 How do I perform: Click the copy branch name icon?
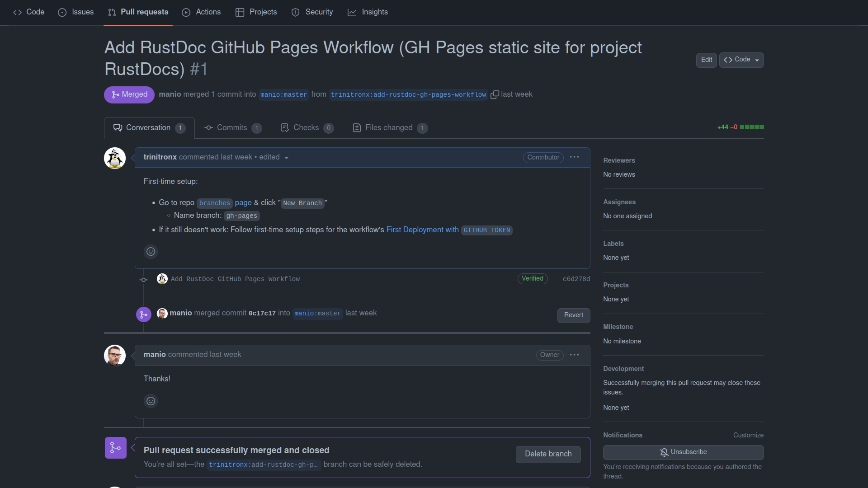495,95
